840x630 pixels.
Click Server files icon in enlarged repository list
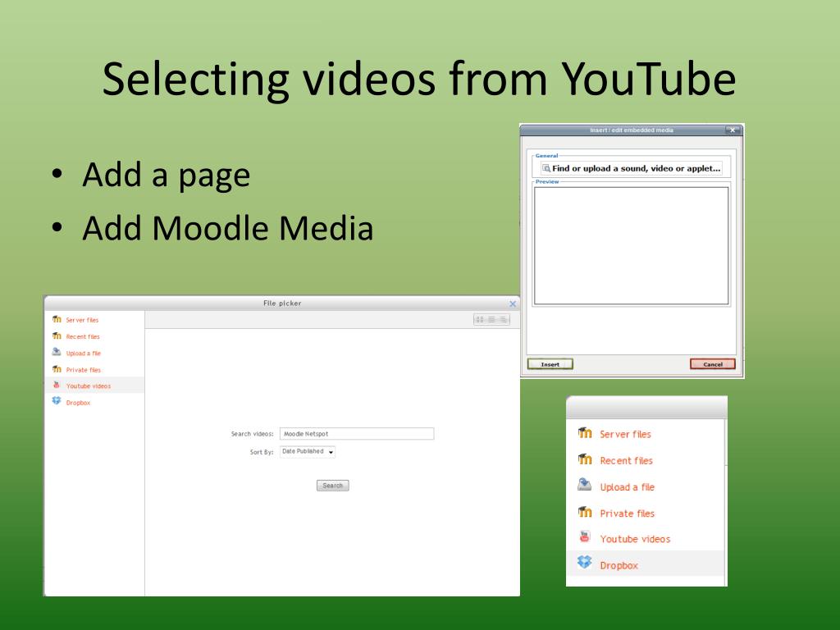point(585,433)
